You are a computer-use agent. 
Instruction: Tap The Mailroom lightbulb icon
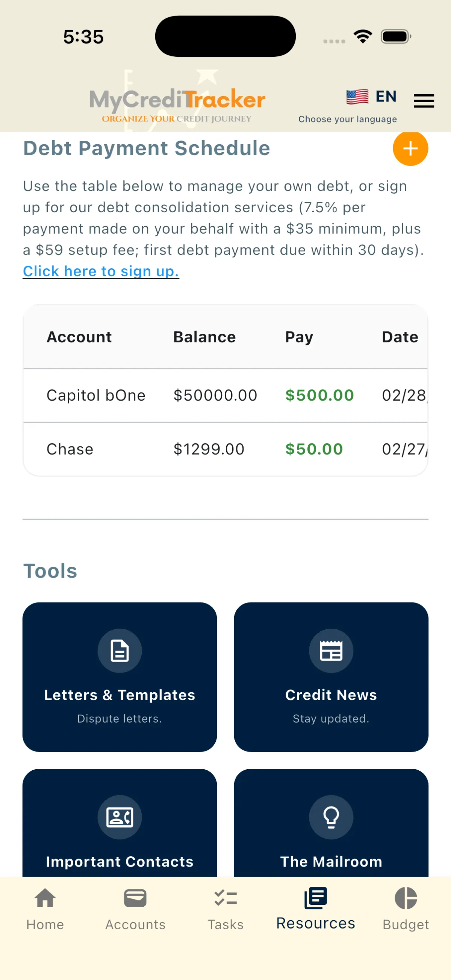click(331, 817)
